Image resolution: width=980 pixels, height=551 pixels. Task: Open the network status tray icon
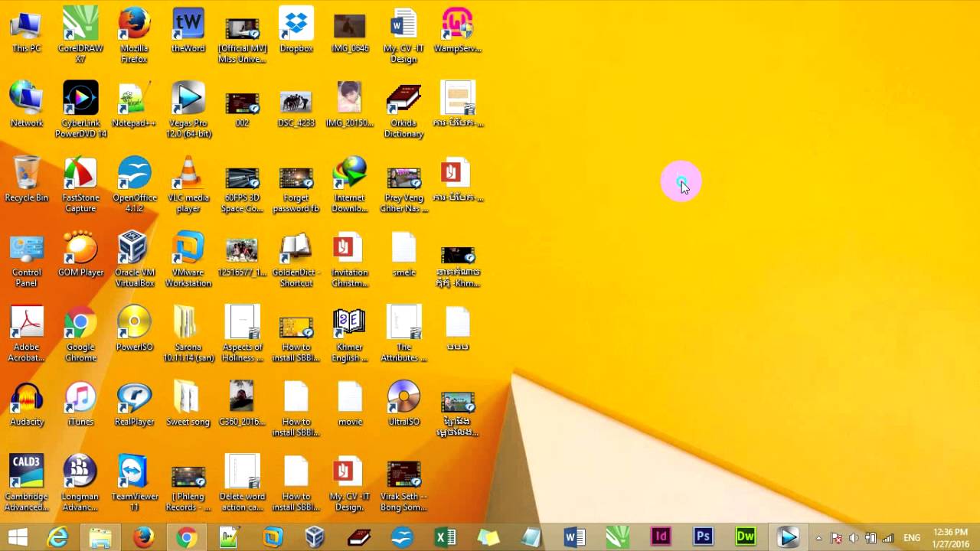[888, 538]
